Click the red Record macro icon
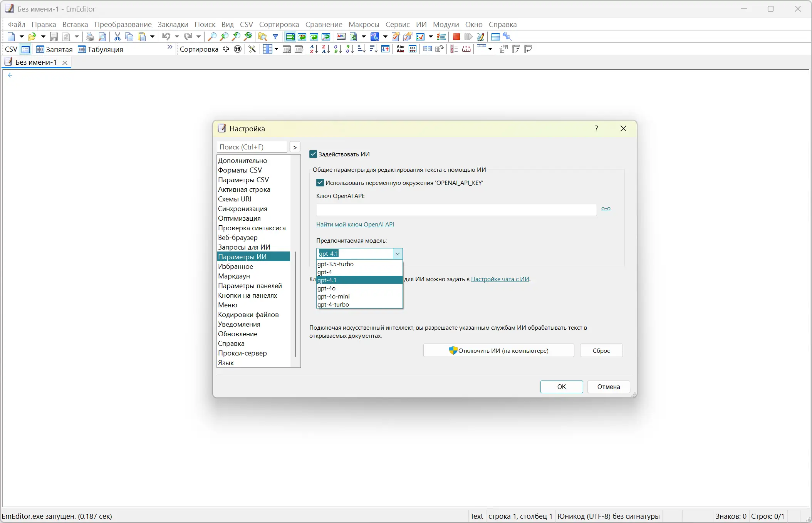This screenshot has width=812, height=523. coord(456,37)
